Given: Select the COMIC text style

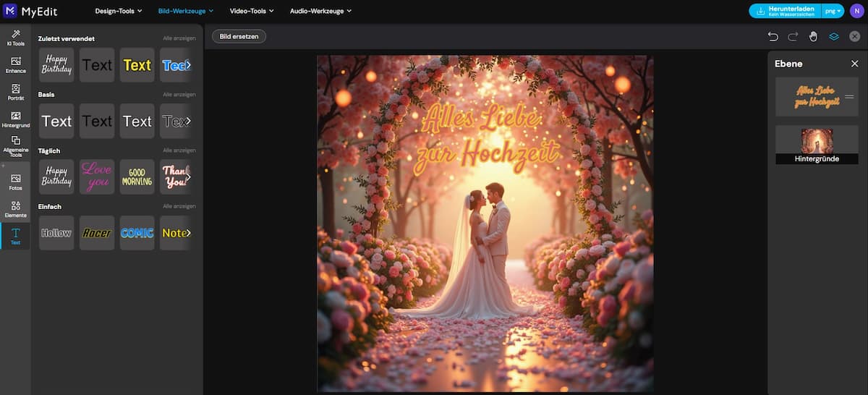Looking at the screenshot, I should click(x=137, y=233).
